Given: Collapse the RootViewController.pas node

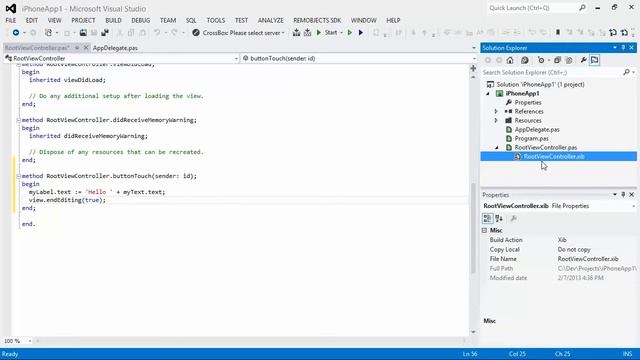Looking at the screenshot, I should [497, 147].
